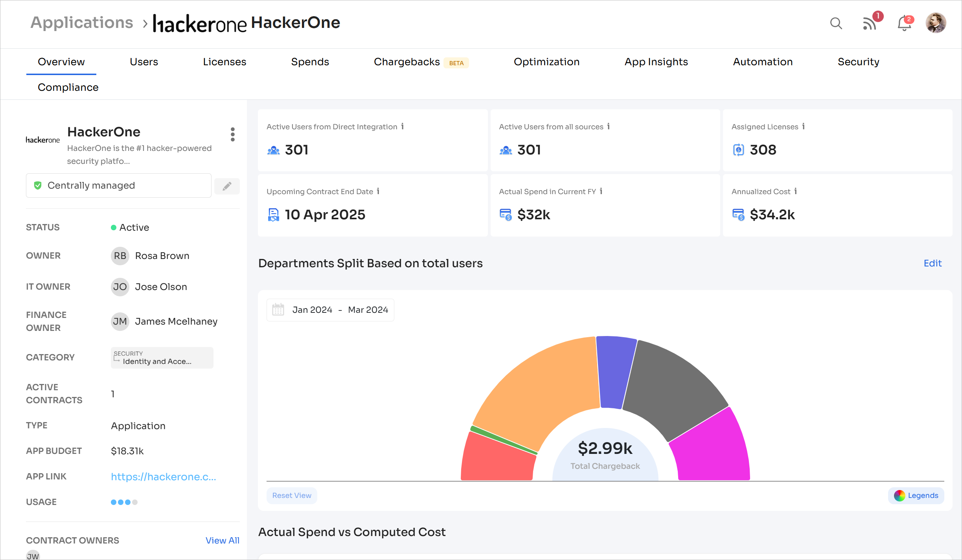Click the cost card icon beside $34.2k
This screenshot has height=560, width=962.
pyautogui.click(x=738, y=215)
